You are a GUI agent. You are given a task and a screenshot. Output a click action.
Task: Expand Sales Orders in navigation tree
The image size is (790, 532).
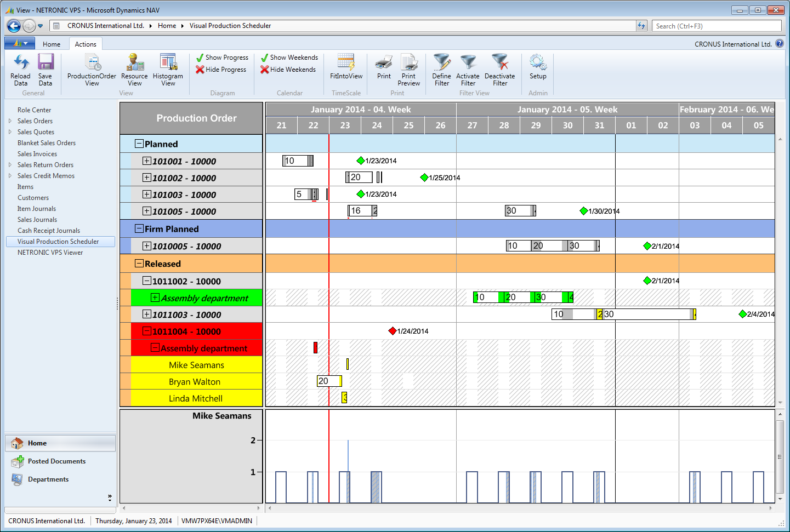[10, 121]
